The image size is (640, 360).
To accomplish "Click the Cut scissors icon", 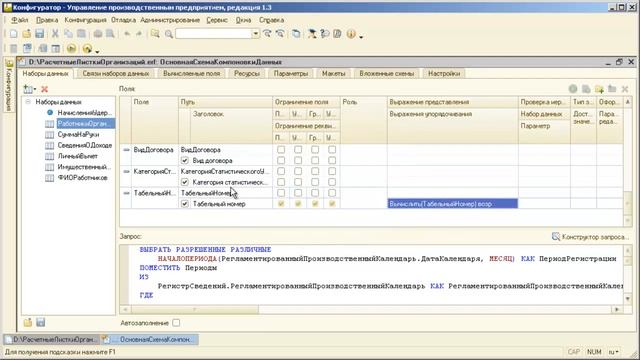I will [x=55, y=34].
